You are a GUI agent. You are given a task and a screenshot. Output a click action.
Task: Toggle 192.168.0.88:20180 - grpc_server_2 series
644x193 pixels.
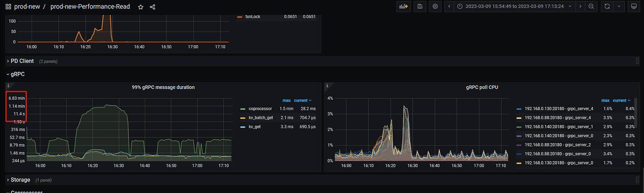pyautogui.click(x=558, y=145)
